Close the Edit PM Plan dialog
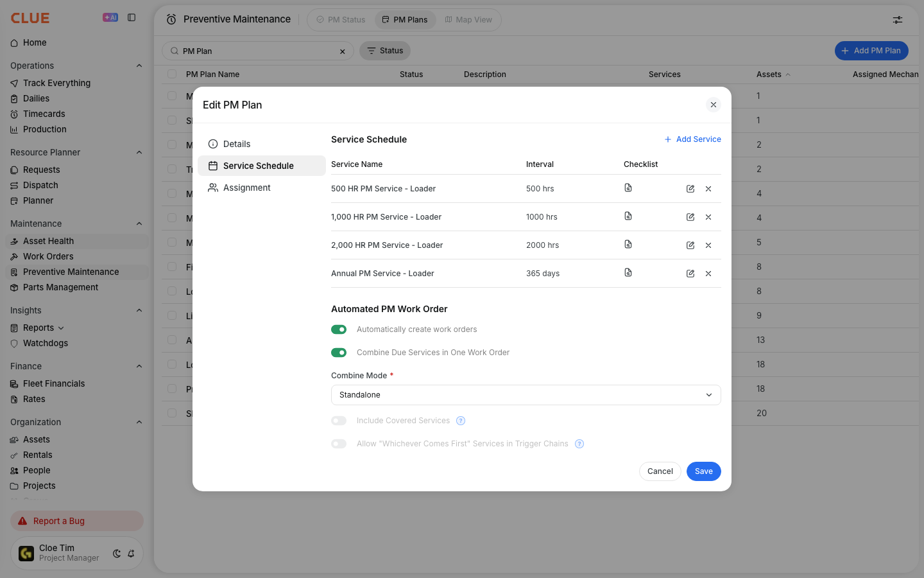The image size is (924, 578). 714,105
